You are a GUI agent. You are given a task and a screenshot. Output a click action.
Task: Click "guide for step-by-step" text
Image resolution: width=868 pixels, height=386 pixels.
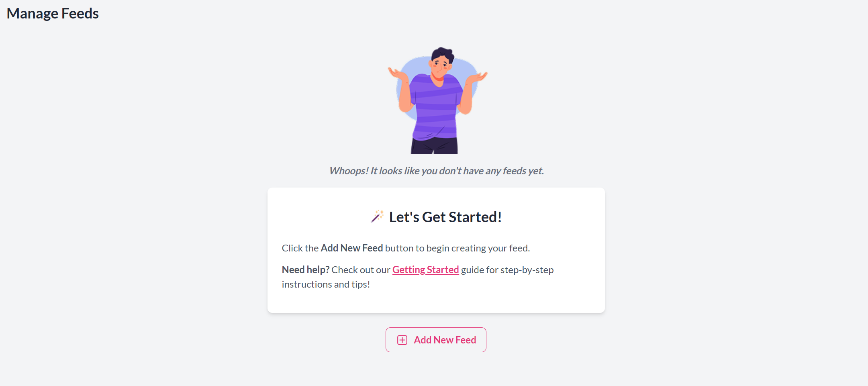[x=507, y=270]
